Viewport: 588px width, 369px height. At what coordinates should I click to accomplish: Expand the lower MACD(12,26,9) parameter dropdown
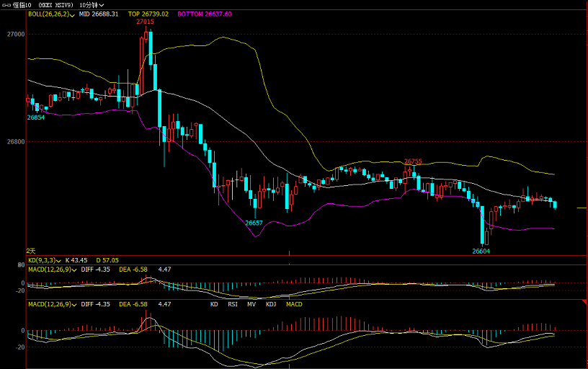(74, 305)
